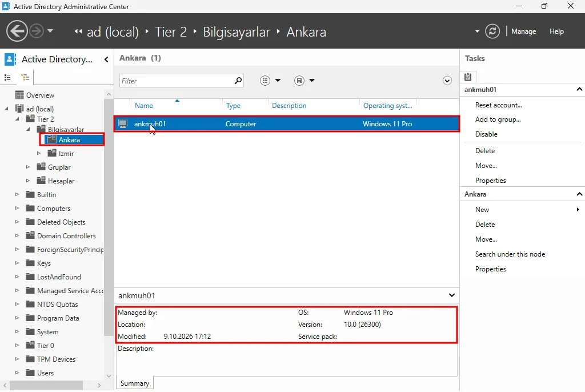Click 'Reset account...' task
The image size is (585, 392).
pyautogui.click(x=498, y=105)
